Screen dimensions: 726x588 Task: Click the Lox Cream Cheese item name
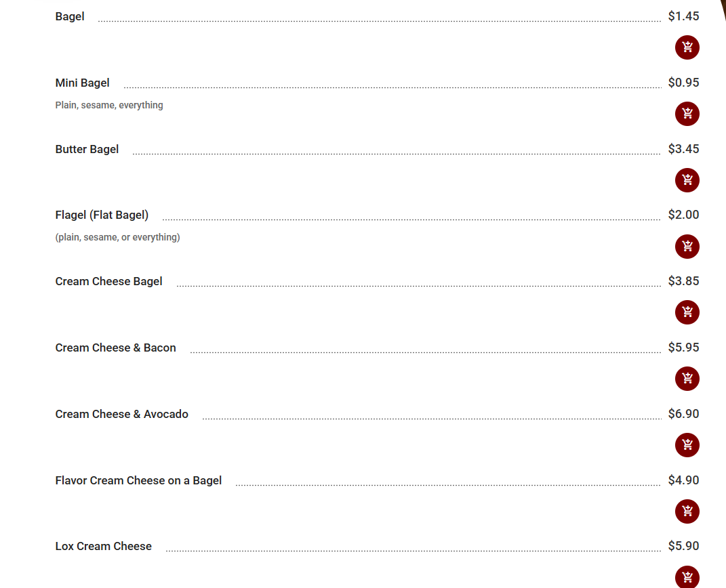coord(103,546)
